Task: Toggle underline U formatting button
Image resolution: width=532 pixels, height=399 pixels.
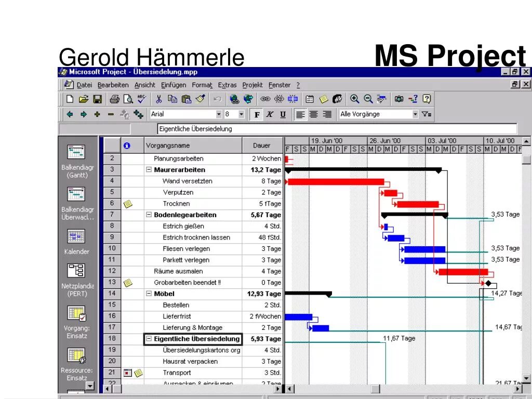Action: tap(283, 115)
